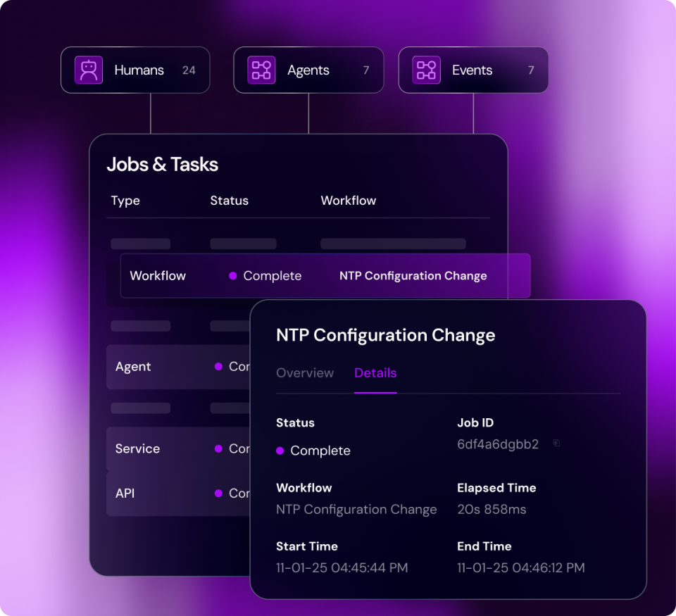Click the Humans robot icon

(x=89, y=70)
